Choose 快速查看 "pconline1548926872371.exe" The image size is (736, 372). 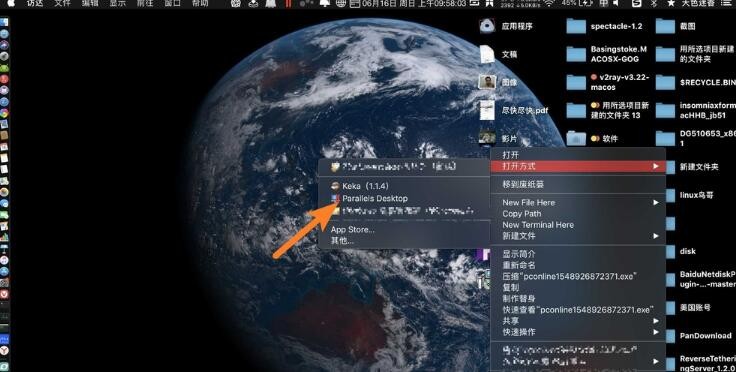(578, 310)
